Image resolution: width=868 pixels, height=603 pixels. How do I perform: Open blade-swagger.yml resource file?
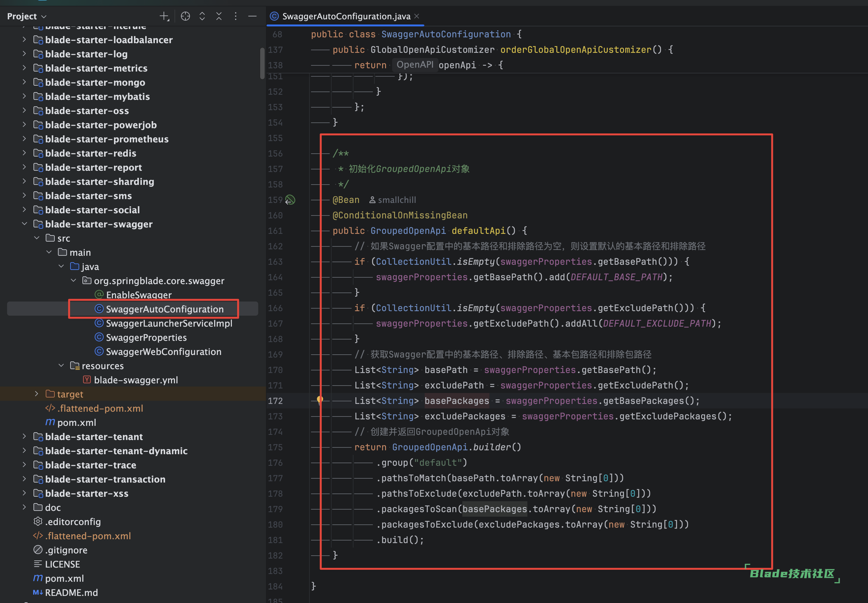[x=136, y=380]
